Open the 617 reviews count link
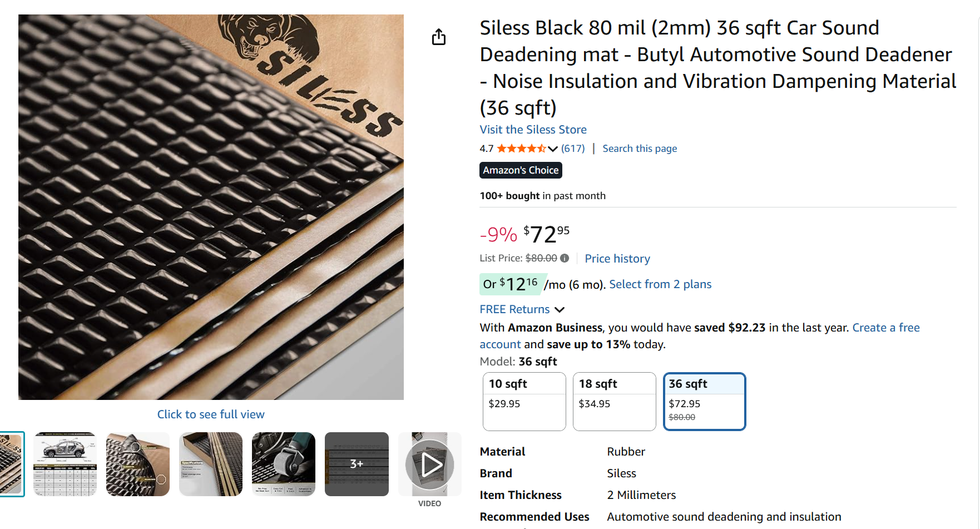Viewport: 980px width, 529px height. (x=573, y=149)
